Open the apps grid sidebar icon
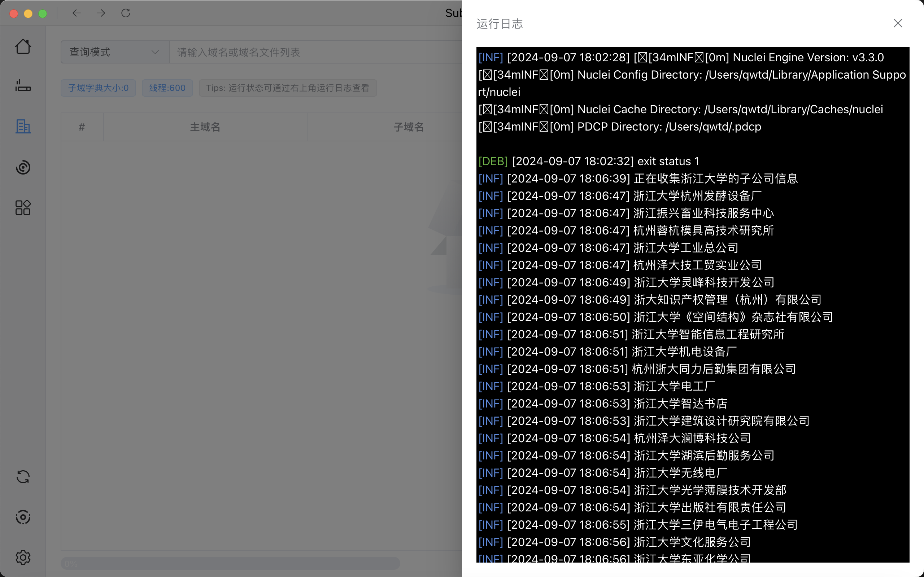 pyautogui.click(x=23, y=208)
